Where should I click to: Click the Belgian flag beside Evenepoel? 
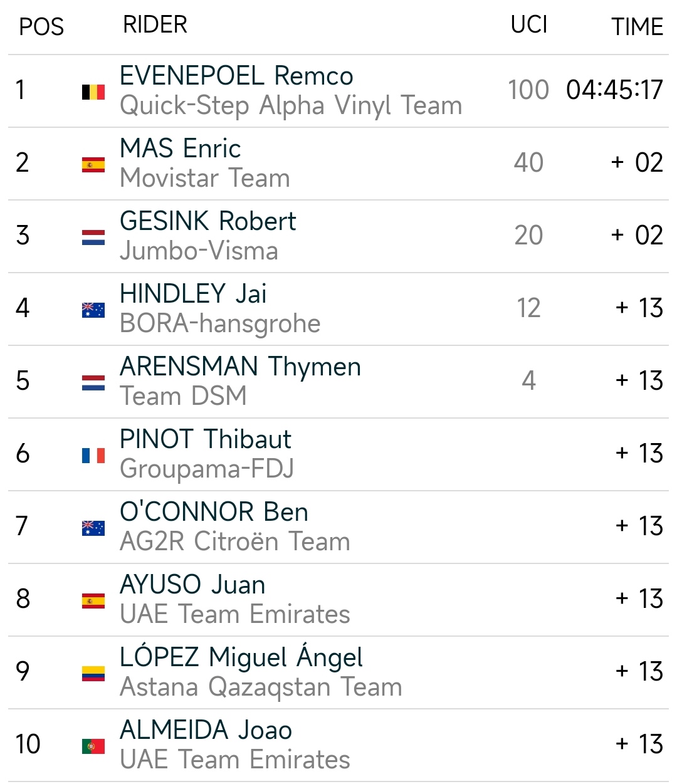tap(93, 92)
